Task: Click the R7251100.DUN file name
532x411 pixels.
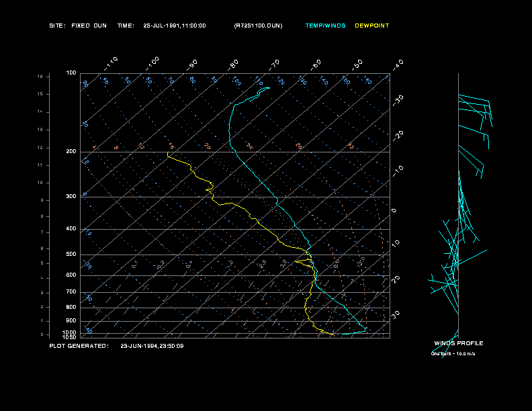Action: tap(258, 26)
